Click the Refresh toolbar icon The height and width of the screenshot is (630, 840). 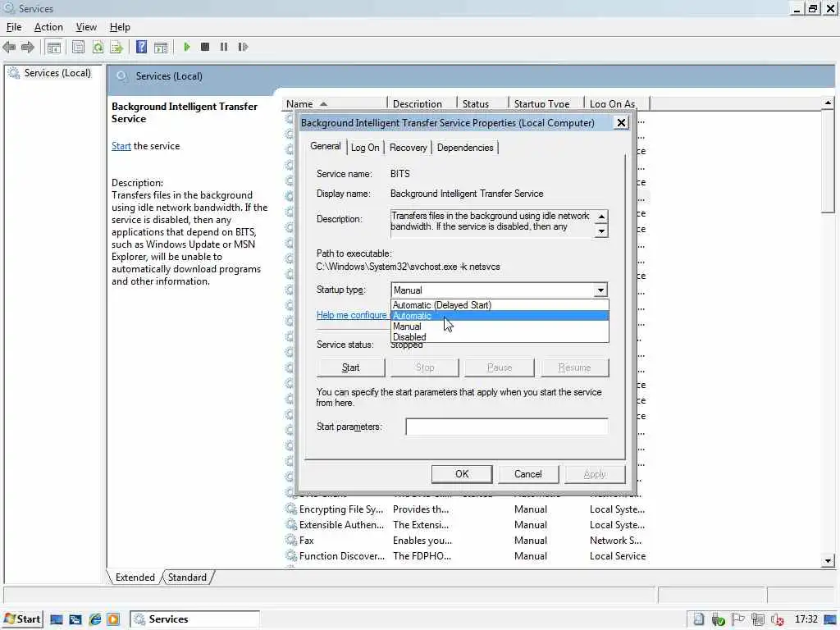98,47
